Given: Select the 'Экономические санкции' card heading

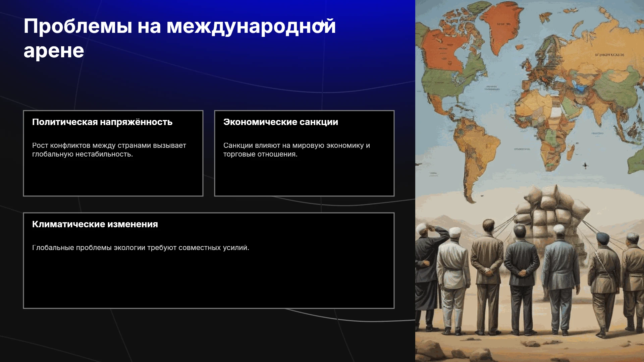Looking at the screenshot, I should (281, 122).
